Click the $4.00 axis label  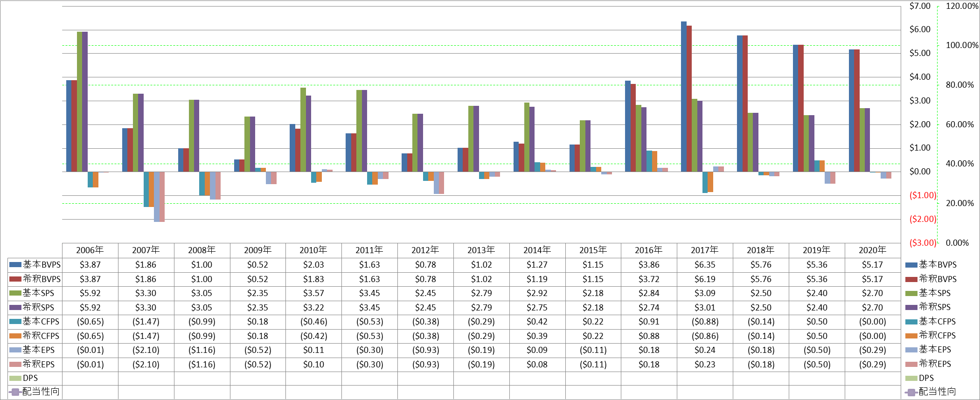pyautogui.click(x=920, y=77)
